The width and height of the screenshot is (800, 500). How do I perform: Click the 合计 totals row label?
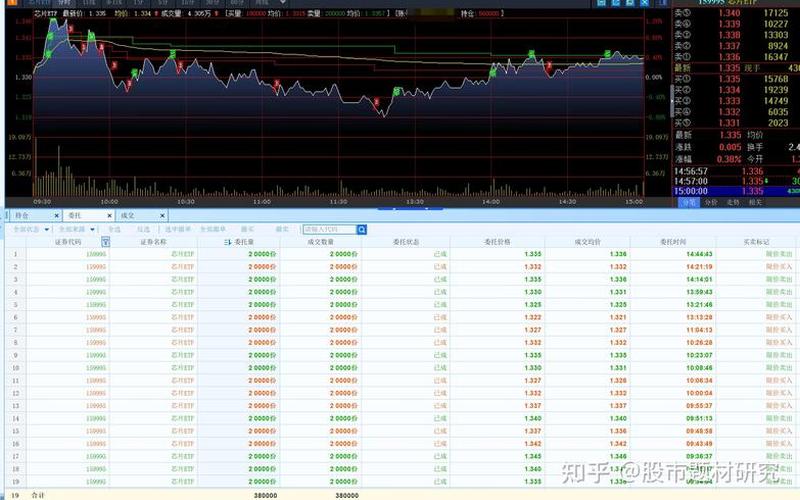point(38,495)
